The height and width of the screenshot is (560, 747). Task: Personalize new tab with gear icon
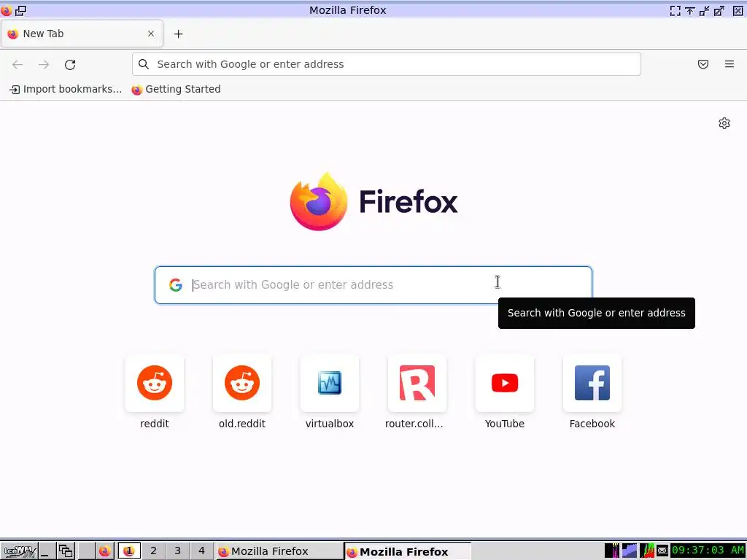tap(724, 123)
